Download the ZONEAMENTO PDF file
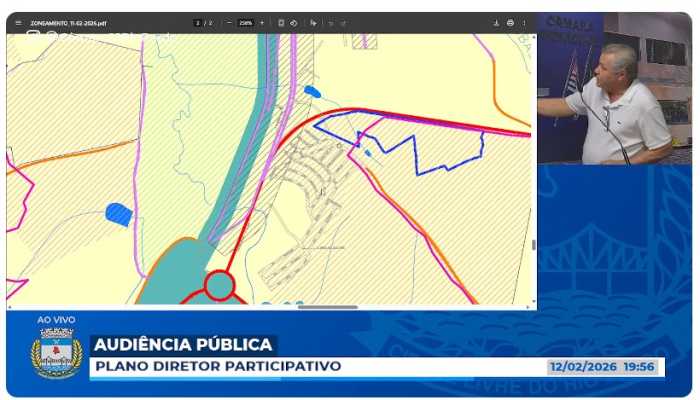This screenshot has width=700, height=400. 496,23
